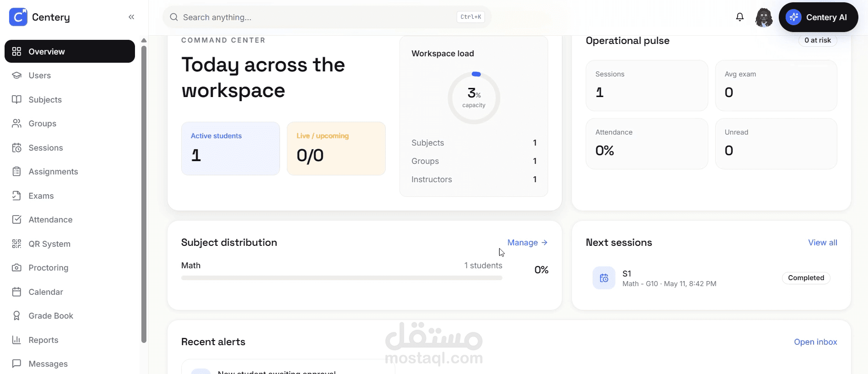Viewport: 868px width, 374px height.
Task: Click View all next sessions
Action: click(x=823, y=242)
